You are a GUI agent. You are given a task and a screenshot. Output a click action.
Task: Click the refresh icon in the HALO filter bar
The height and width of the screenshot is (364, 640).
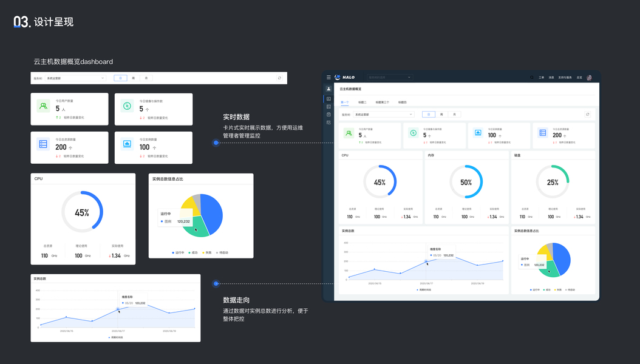coord(588,115)
